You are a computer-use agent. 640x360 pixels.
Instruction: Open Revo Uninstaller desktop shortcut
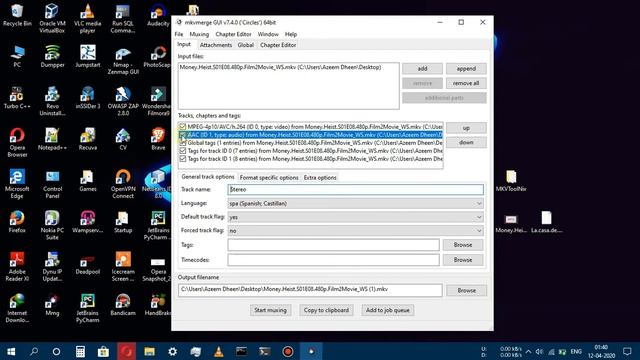point(52,101)
